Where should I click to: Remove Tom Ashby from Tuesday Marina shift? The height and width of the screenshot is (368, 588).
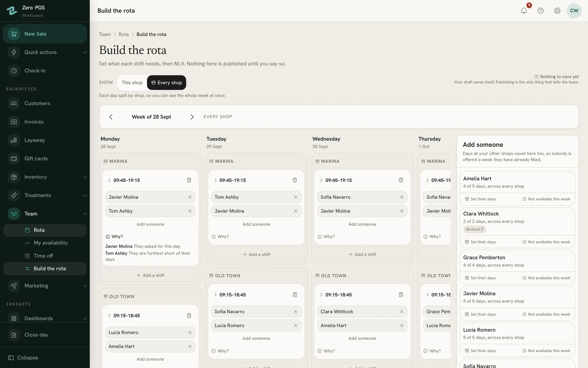tap(295, 197)
